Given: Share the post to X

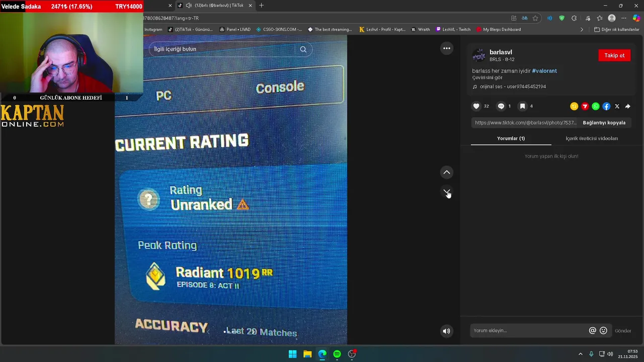Looking at the screenshot, I should [x=617, y=106].
